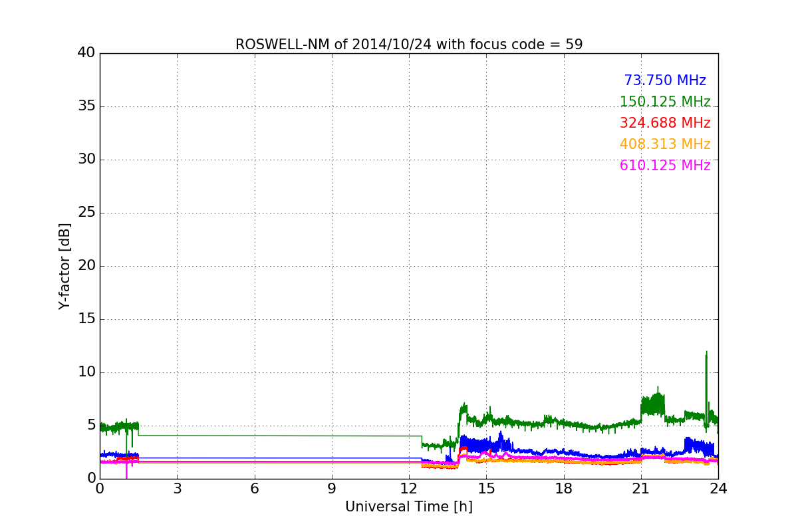Click the 35 tick on Y axis

[86, 106]
